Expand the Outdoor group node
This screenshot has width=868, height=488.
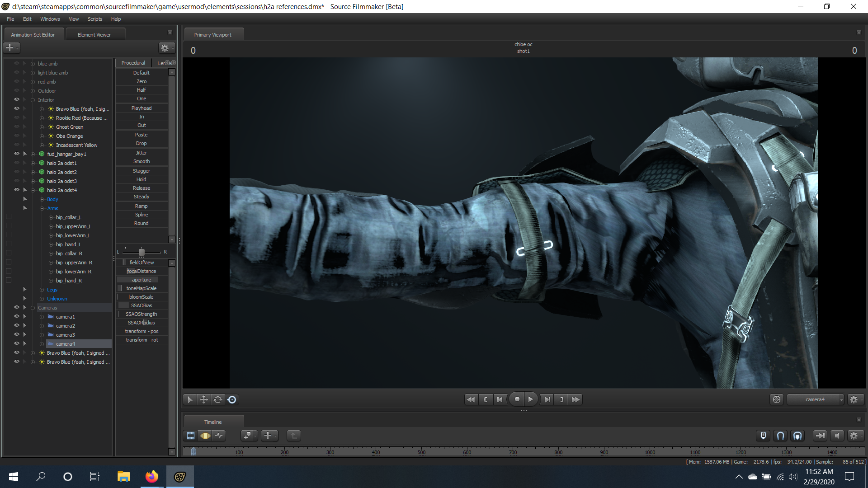[x=33, y=91]
